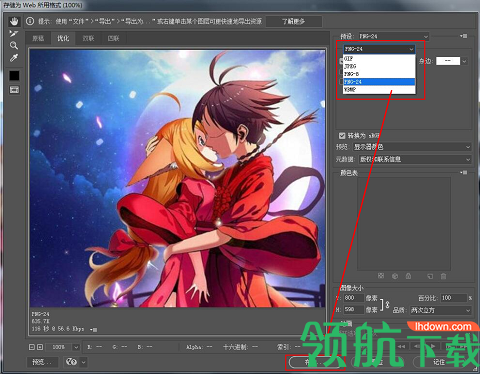Viewport: 480px width, 374px height.
Task: Switch to the 四联 tab
Action: (x=113, y=38)
